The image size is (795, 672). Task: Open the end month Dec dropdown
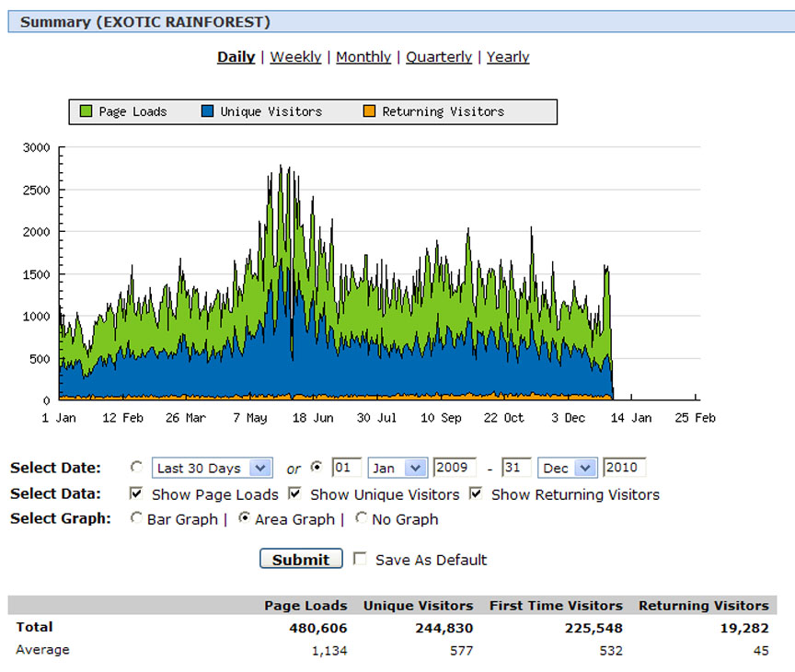point(568,468)
